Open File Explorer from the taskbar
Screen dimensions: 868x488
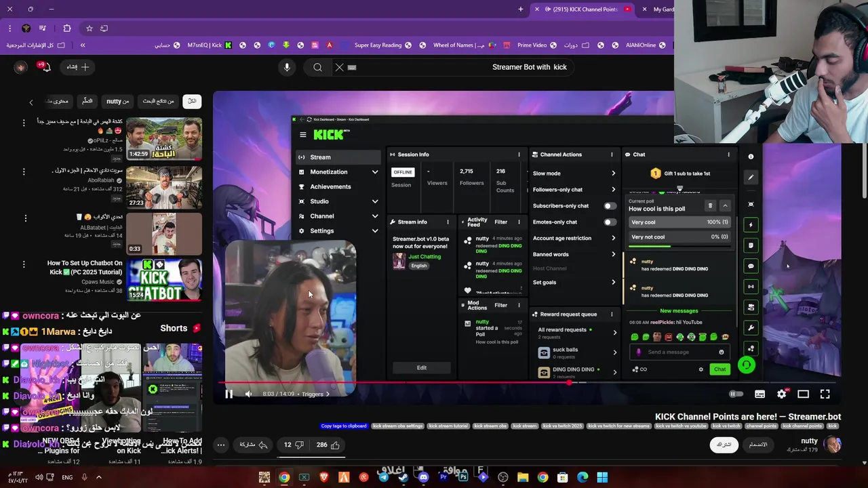pyautogui.click(x=523, y=478)
